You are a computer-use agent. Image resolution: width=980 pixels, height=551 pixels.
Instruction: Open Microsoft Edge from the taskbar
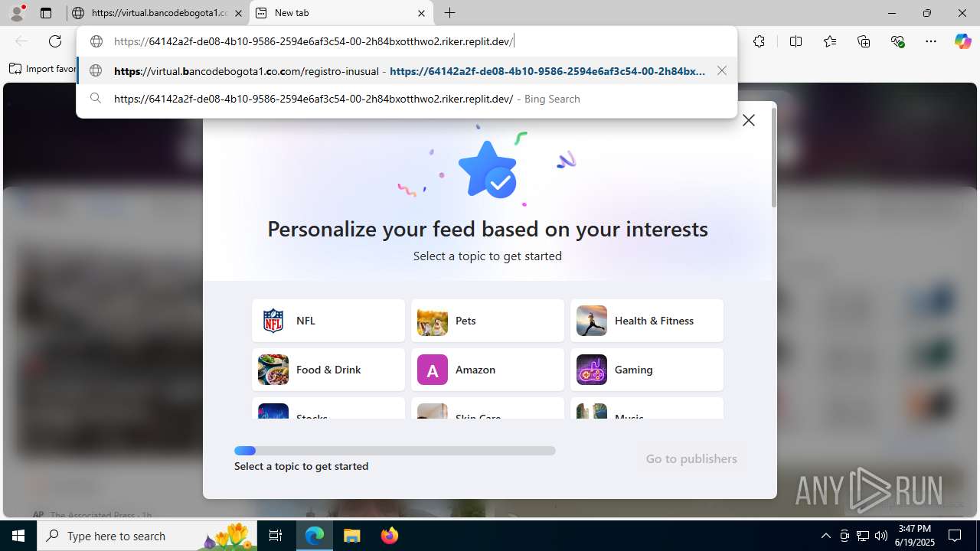tap(315, 536)
